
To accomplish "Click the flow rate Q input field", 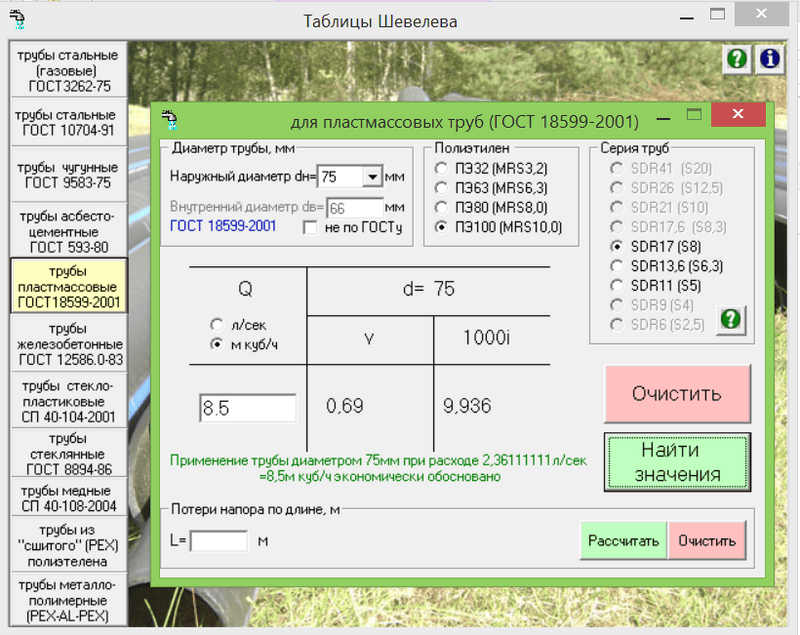I will (x=248, y=408).
